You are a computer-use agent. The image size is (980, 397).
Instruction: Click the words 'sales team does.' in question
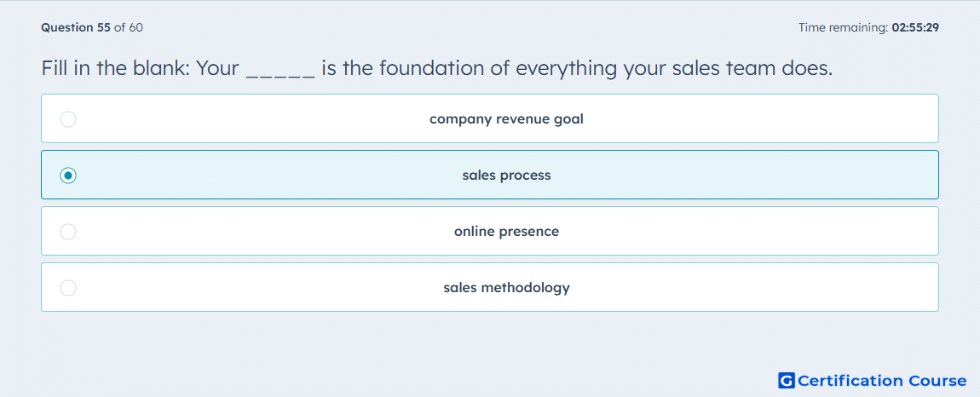click(x=752, y=67)
